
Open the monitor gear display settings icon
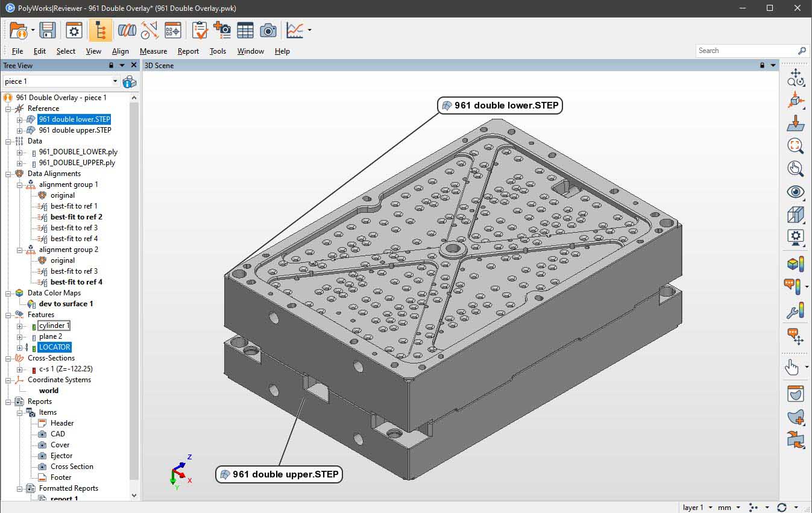(796, 238)
